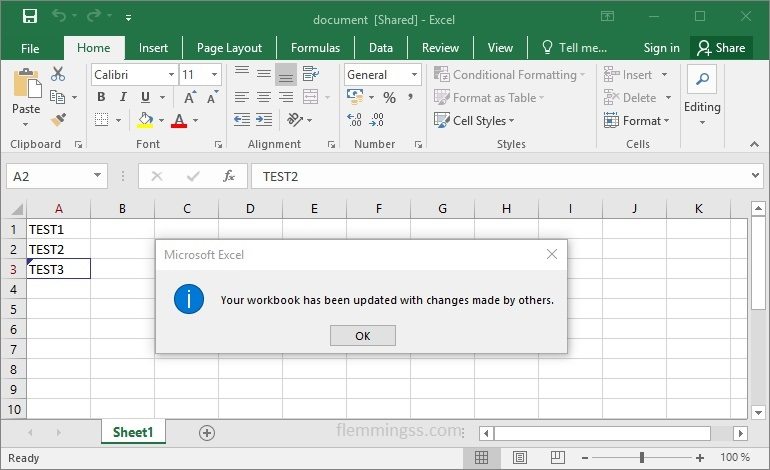Expand the formula bar
The image size is (770, 470).
coord(755,175)
